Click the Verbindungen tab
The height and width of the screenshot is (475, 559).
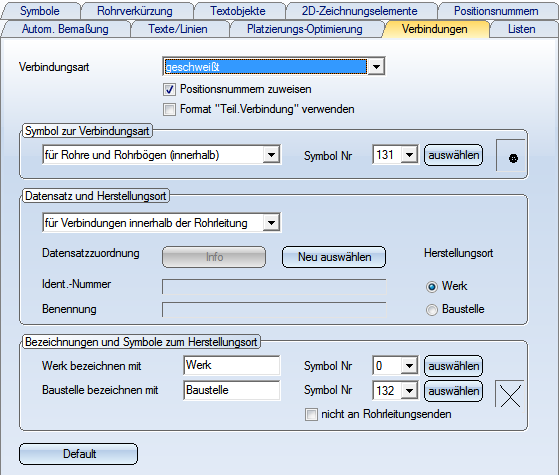(435, 29)
